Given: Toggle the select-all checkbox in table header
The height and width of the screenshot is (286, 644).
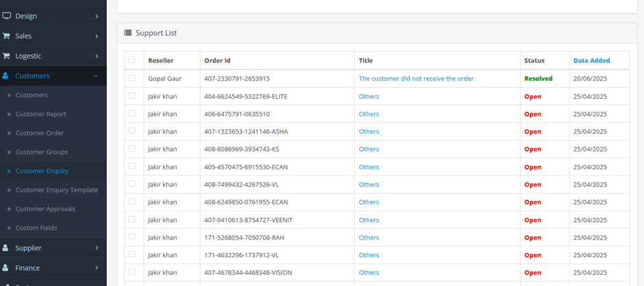Looking at the screenshot, I should click(x=132, y=60).
